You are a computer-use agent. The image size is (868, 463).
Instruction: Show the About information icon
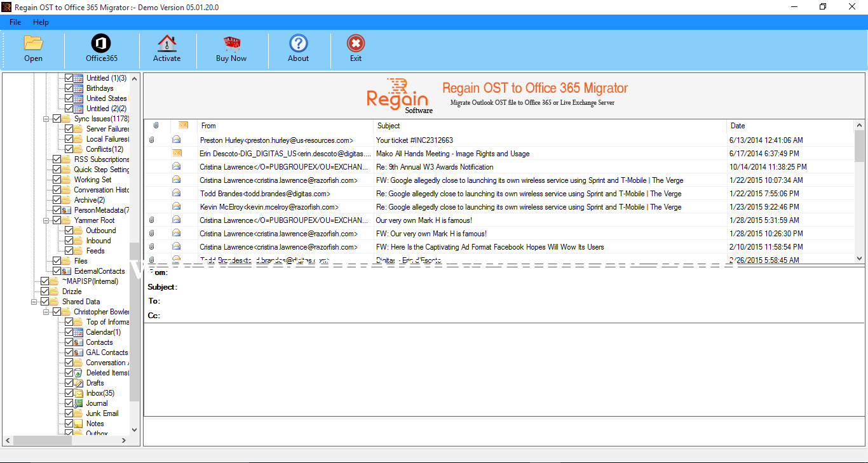tap(298, 43)
